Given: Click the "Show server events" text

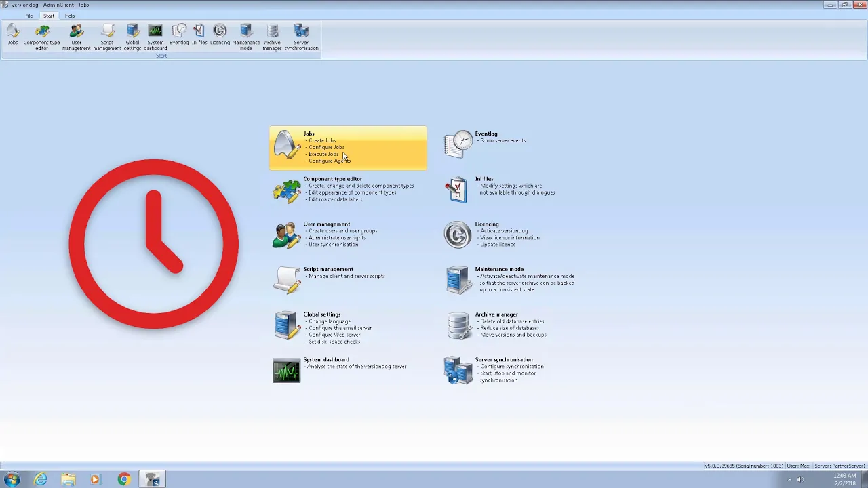Looking at the screenshot, I should [500, 140].
